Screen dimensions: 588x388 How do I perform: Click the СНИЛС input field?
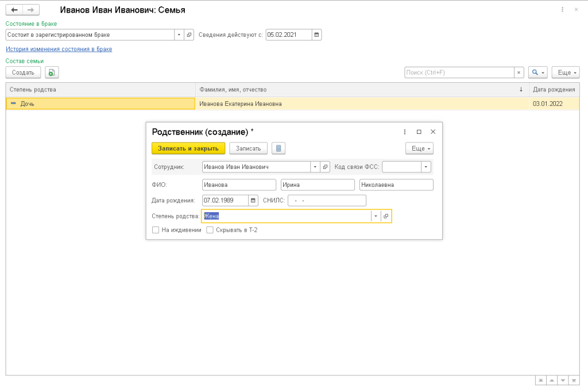326,201
